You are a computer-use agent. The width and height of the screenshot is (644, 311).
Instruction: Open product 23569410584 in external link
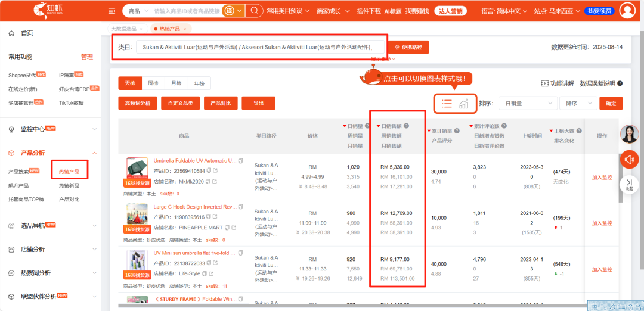[216, 170]
